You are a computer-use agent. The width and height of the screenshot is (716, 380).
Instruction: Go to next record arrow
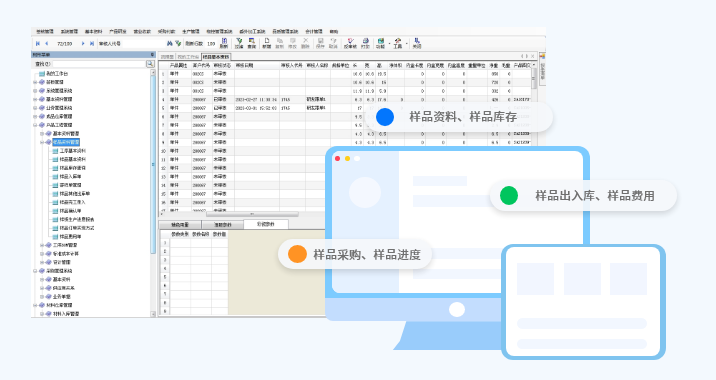point(83,43)
